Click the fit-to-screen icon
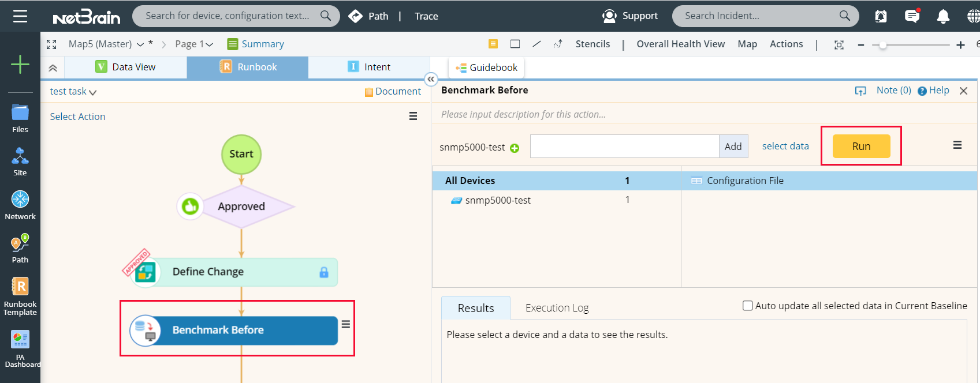The image size is (980, 383). tap(839, 44)
